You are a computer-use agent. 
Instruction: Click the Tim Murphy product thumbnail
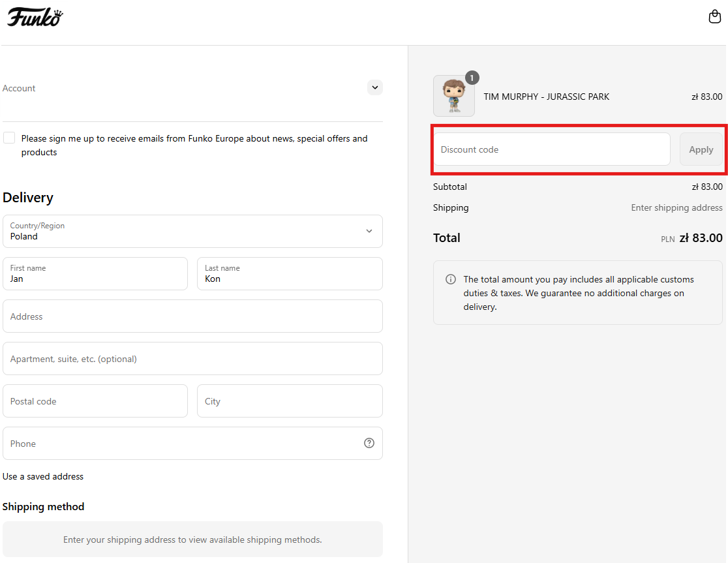[x=453, y=97]
